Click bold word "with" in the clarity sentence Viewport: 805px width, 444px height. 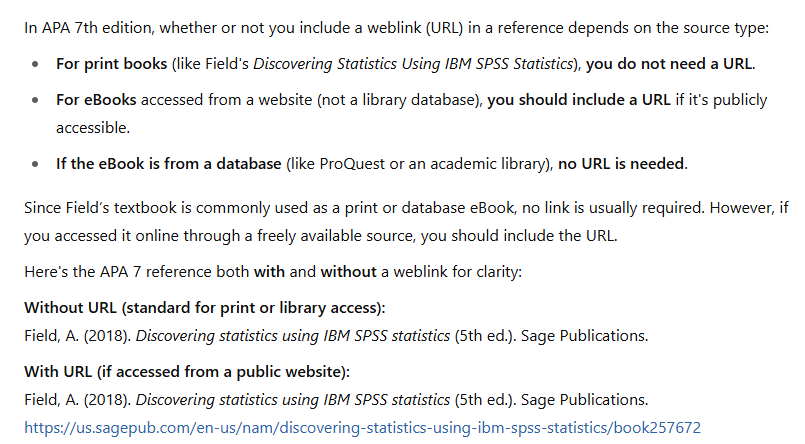269,272
